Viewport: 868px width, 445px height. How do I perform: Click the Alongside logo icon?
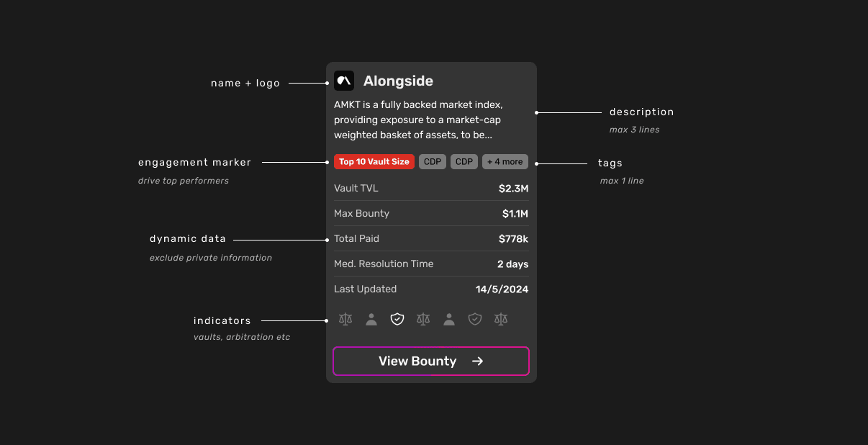coord(344,81)
